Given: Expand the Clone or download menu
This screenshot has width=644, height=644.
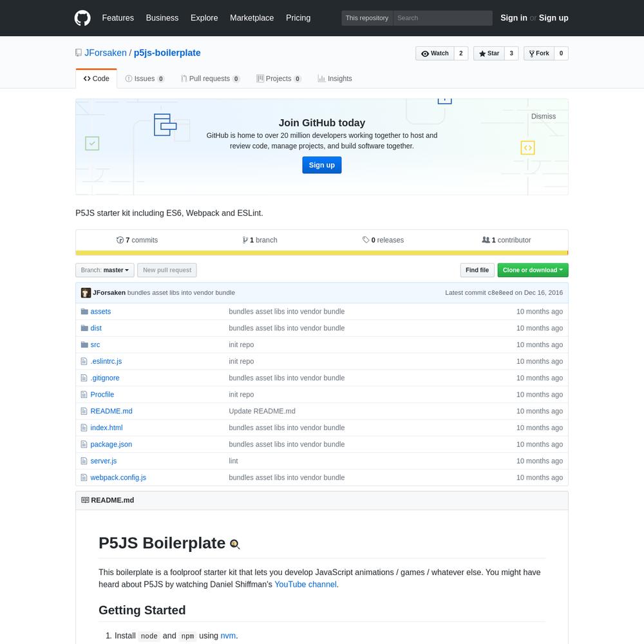Looking at the screenshot, I should [533, 270].
